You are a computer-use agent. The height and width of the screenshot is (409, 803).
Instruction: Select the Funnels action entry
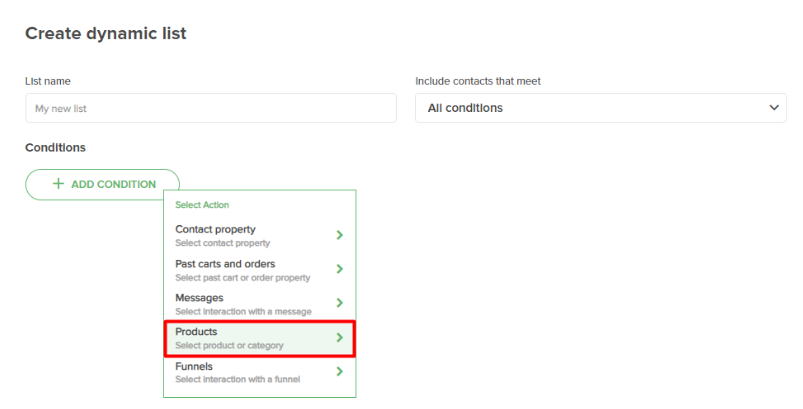click(260, 372)
